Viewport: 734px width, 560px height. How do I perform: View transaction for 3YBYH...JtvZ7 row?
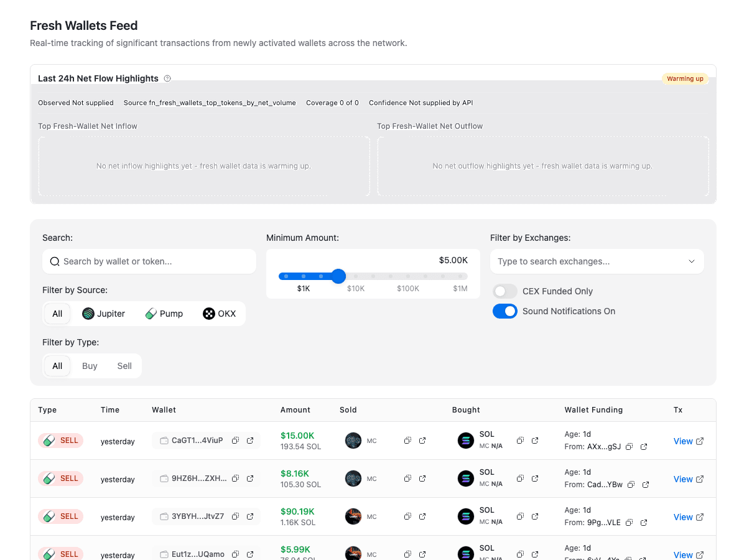coord(688,517)
